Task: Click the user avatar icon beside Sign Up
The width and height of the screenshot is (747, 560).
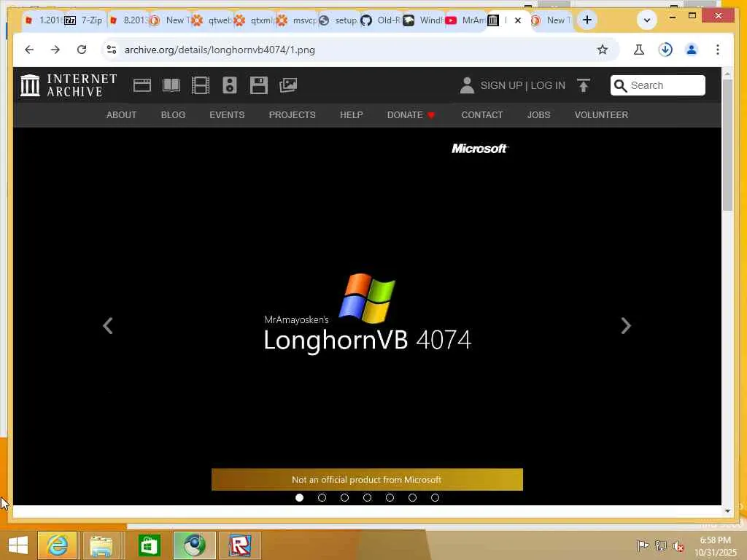Action: click(467, 86)
